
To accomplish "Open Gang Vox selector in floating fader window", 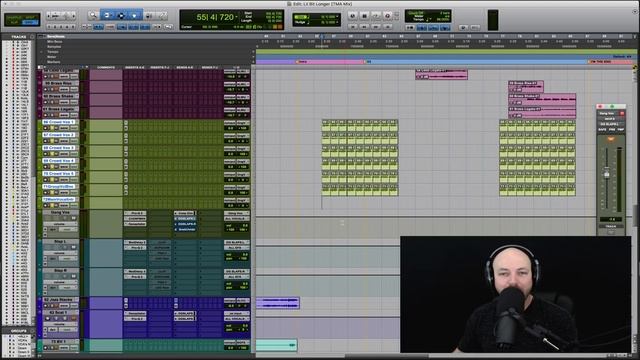I will [x=607, y=113].
